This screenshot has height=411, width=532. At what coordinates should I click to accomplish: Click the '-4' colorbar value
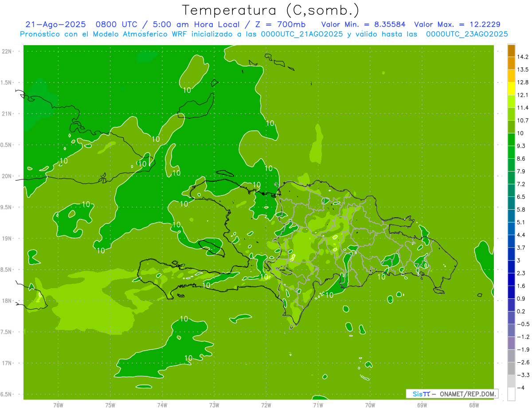point(520,388)
